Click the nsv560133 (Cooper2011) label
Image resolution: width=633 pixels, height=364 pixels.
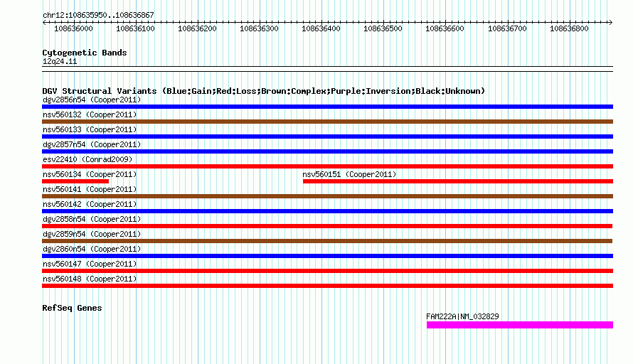90,129
